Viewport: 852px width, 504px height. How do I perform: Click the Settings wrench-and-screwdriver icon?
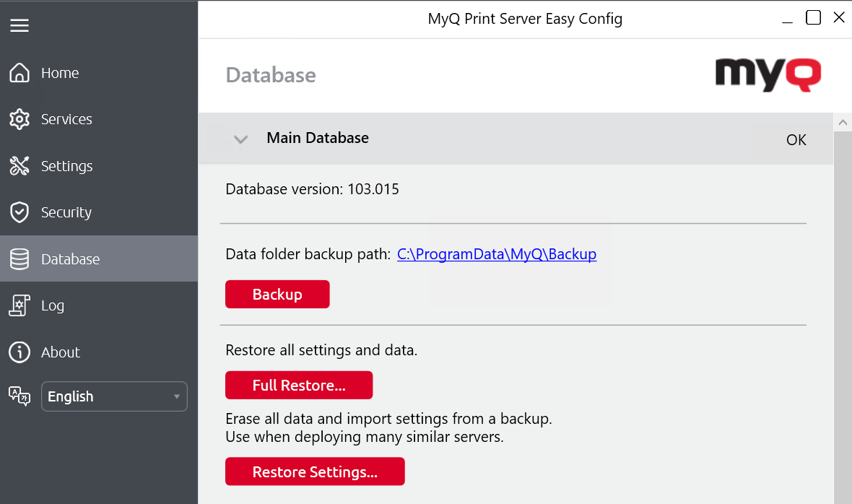(x=19, y=165)
